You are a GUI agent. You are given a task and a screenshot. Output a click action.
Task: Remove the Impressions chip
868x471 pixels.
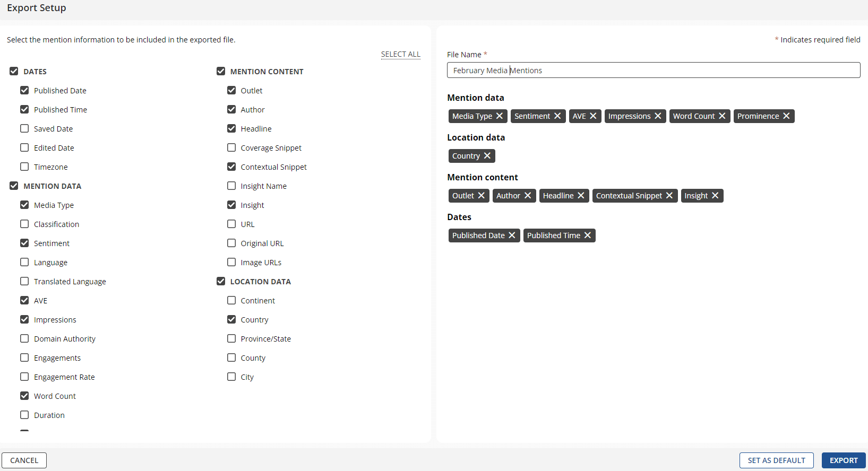[657, 116]
